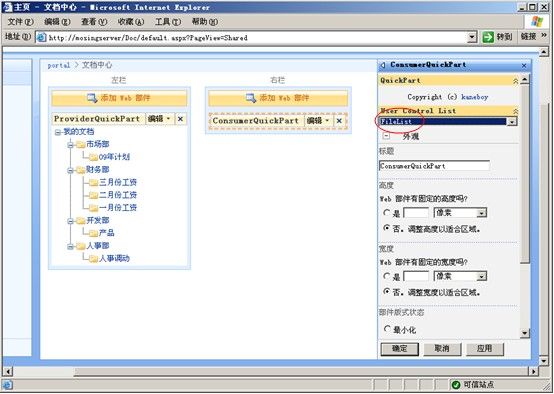Click 添加 Web 部件 in right column
Viewport: 554px width, 394px height.
(x=278, y=98)
